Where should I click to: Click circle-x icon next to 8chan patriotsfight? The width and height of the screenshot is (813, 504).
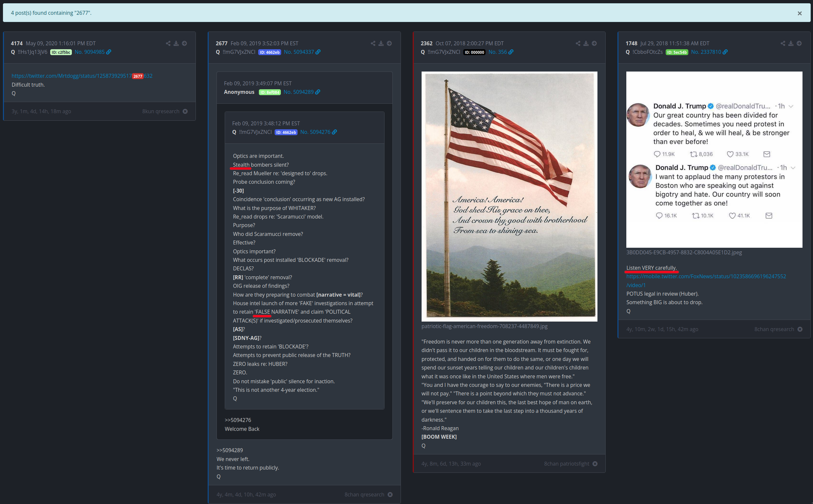(595, 464)
